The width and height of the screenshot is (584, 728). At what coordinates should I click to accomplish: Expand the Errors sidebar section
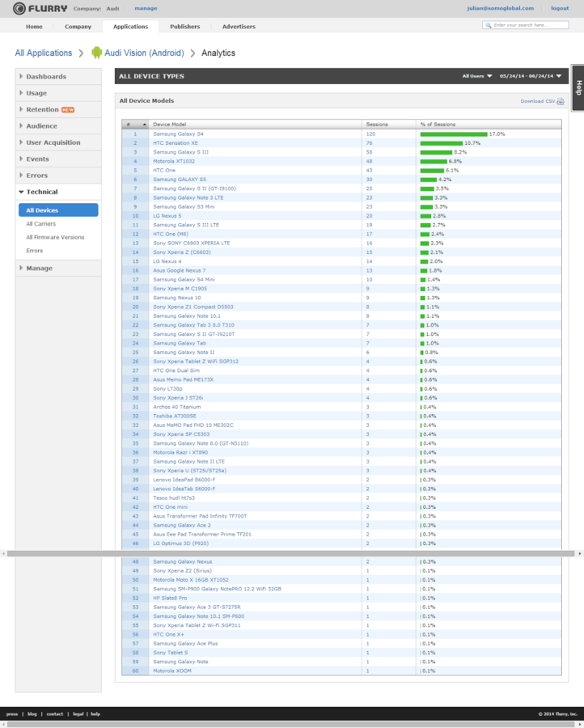[58, 176]
